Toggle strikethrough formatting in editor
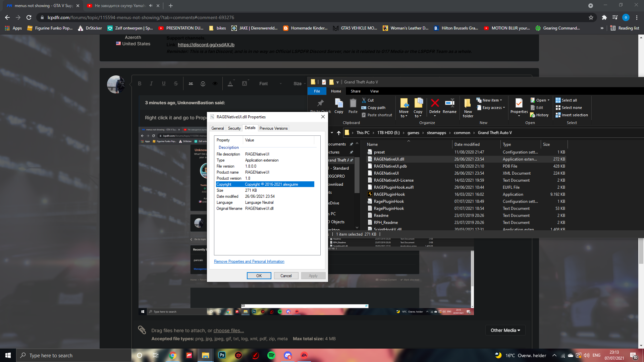644x362 pixels. pyautogui.click(x=176, y=84)
